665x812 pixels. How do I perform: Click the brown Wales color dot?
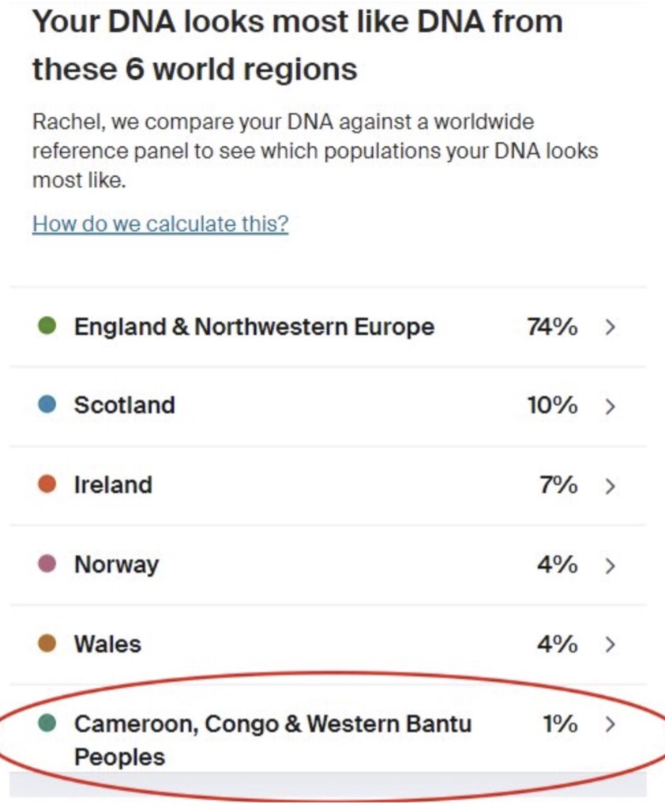(x=47, y=644)
